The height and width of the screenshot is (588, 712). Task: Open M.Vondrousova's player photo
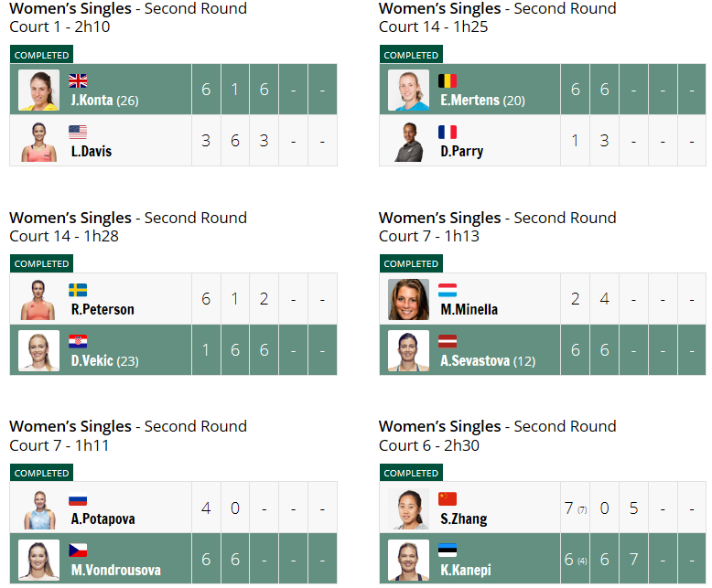pos(38,560)
